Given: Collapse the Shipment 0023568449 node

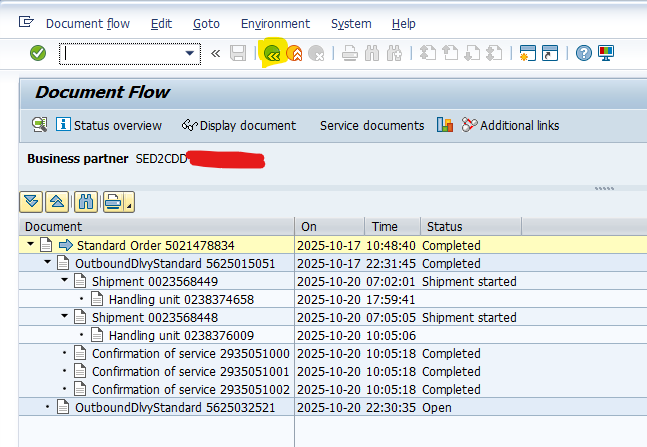Looking at the screenshot, I should [x=64, y=280].
